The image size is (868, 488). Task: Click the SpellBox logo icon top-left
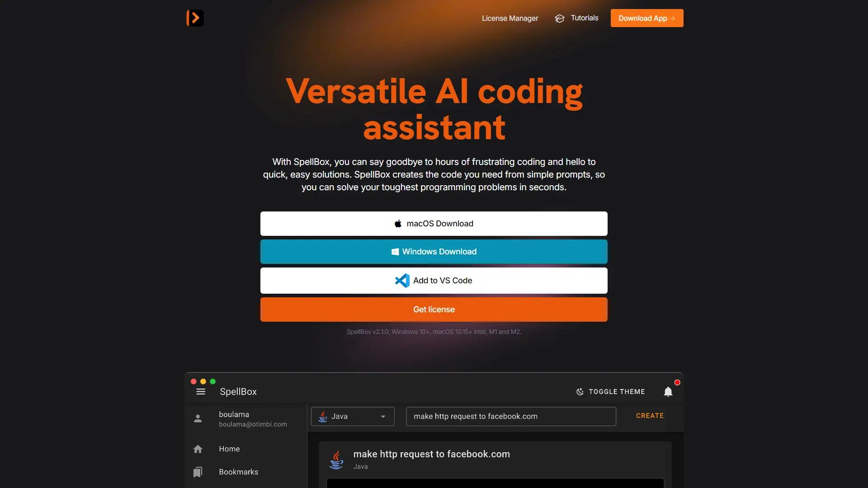click(194, 18)
